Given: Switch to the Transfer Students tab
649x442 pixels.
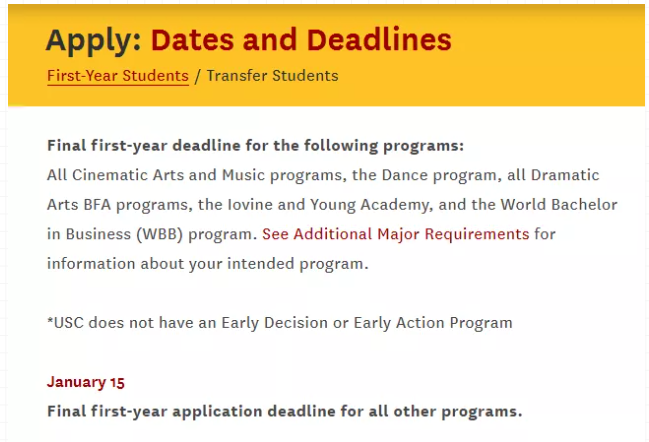Looking at the screenshot, I should click(272, 76).
